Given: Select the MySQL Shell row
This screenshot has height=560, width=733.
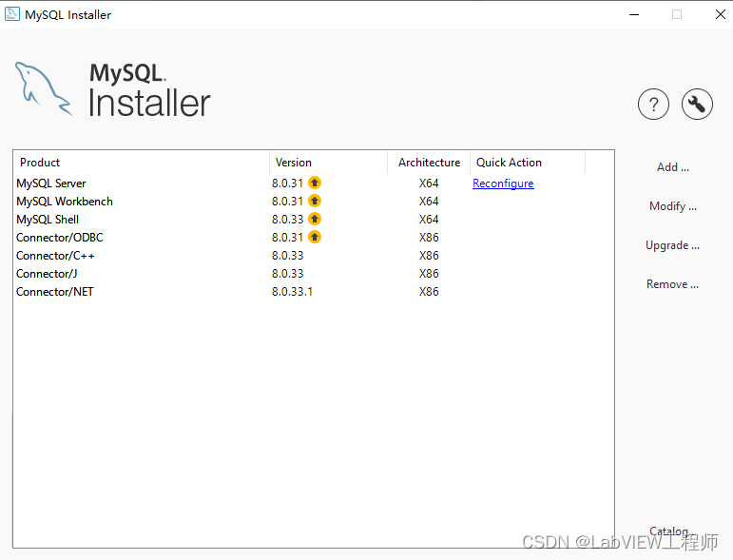Looking at the screenshot, I should [313, 220].
